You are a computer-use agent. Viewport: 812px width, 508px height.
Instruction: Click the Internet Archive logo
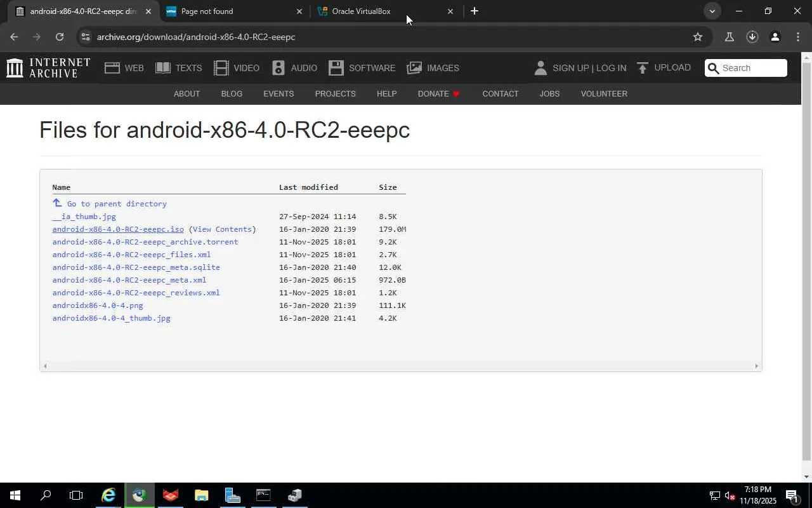(x=48, y=68)
